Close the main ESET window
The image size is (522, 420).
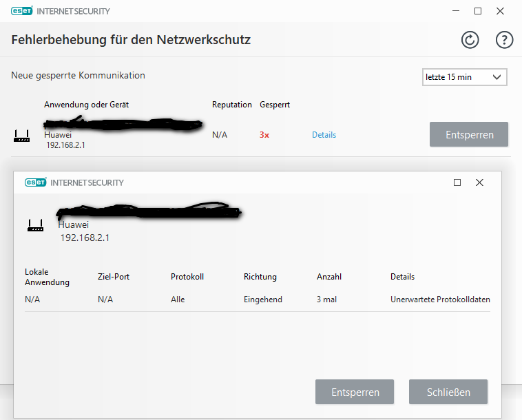point(500,11)
